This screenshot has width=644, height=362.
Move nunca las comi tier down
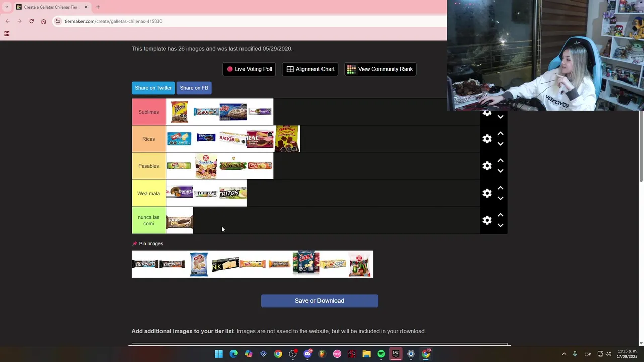tap(500, 225)
